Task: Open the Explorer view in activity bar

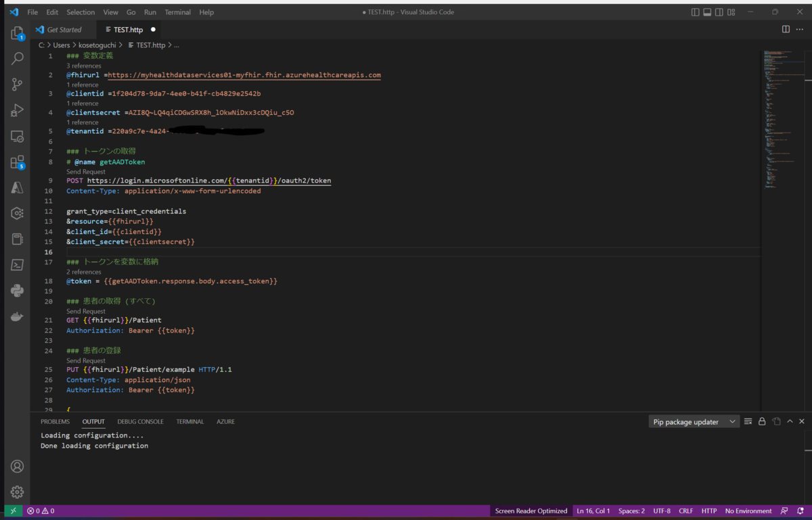Action: tap(18, 33)
